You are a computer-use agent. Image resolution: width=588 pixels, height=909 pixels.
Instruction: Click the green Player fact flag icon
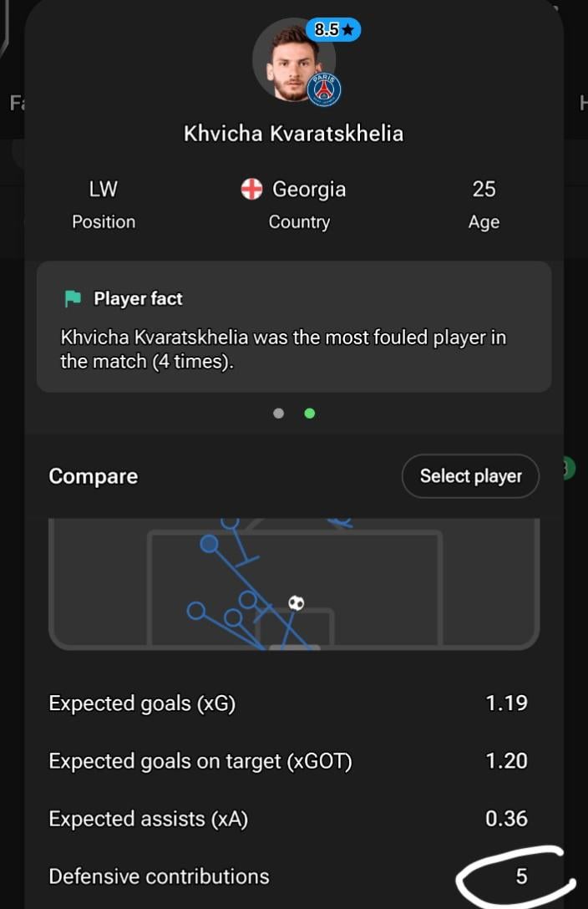[x=73, y=299]
